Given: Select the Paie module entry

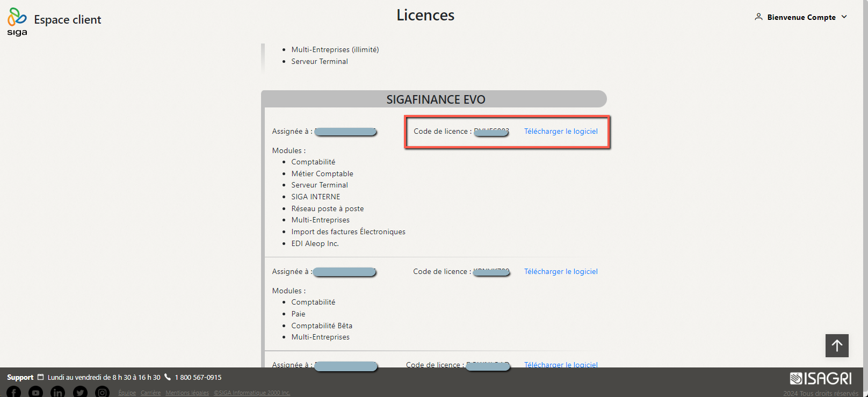Looking at the screenshot, I should [x=298, y=314].
